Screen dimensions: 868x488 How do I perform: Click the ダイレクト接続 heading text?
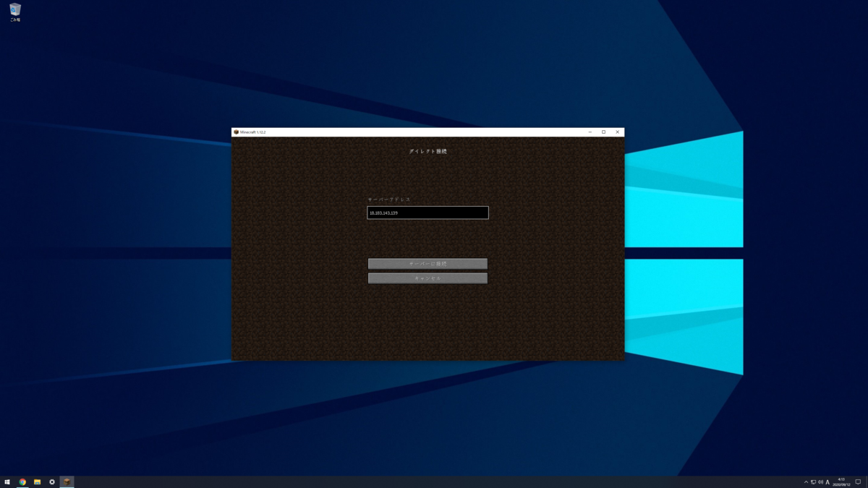tap(427, 151)
